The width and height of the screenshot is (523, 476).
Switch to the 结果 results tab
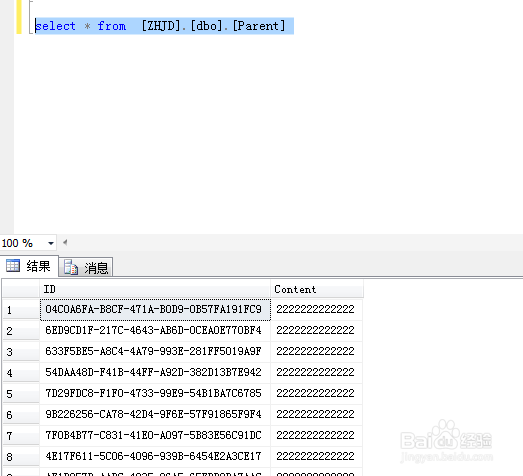(x=29, y=266)
